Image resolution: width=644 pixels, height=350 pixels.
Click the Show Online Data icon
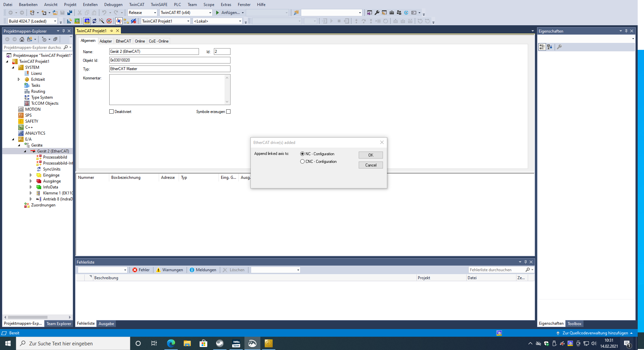[119, 21]
